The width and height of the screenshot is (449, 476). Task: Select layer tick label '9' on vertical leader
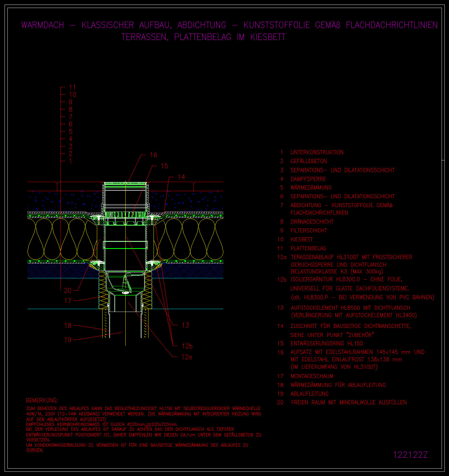pyautogui.click(x=71, y=102)
